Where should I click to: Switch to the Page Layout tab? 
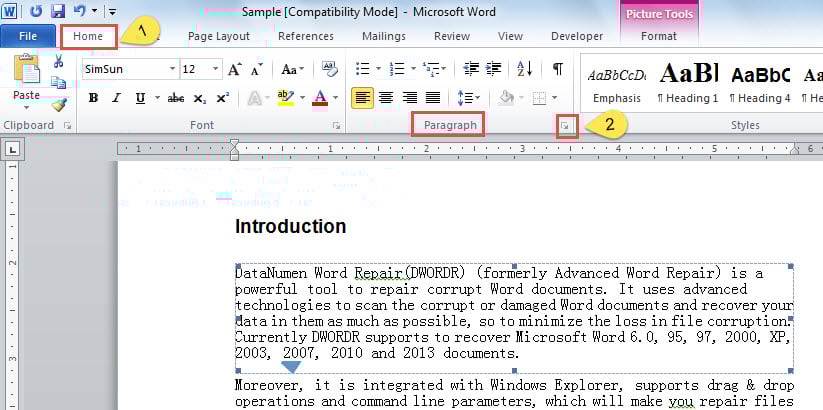point(219,37)
